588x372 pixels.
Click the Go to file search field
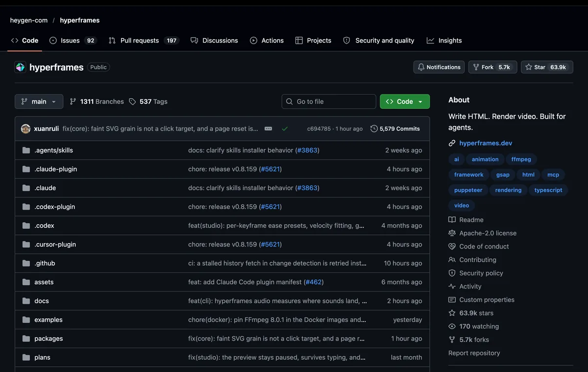(x=329, y=101)
